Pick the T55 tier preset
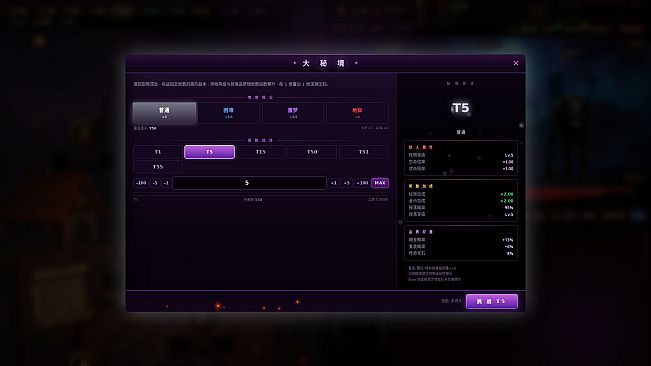 [158, 167]
